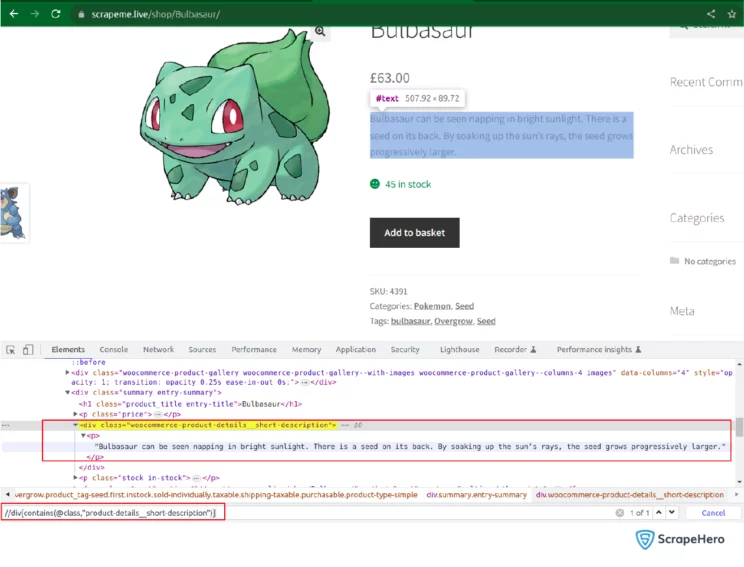The height and width of the screenshot is (567, 744).
Task: Open the Recorder tab
Action: pos(515,350)
